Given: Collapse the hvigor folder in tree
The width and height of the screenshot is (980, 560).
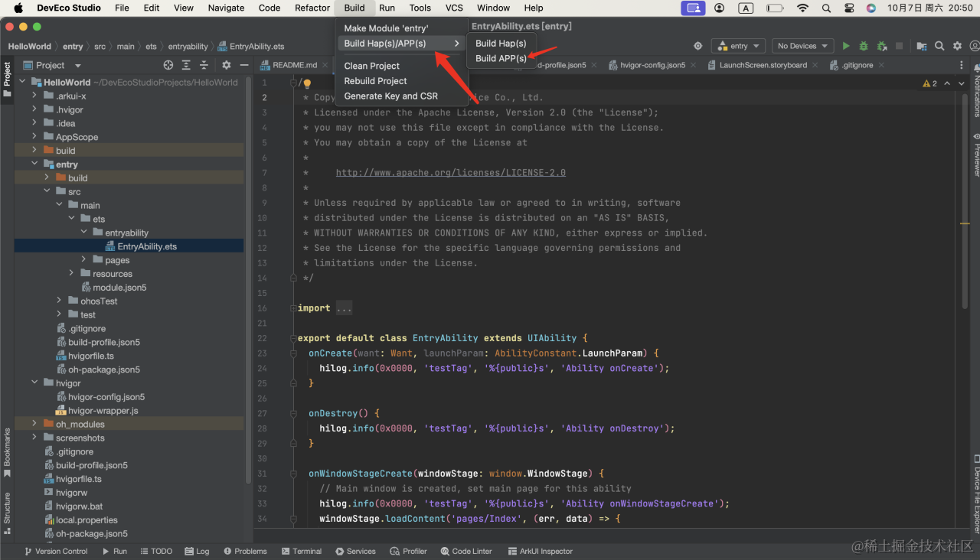Looking at the screenshot, I should click(34, 383).
